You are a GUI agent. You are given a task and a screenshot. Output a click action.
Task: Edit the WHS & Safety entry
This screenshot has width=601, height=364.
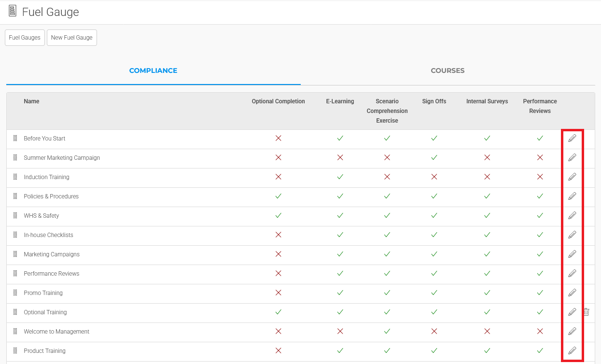pyautogui.click(x=572, y=216)
